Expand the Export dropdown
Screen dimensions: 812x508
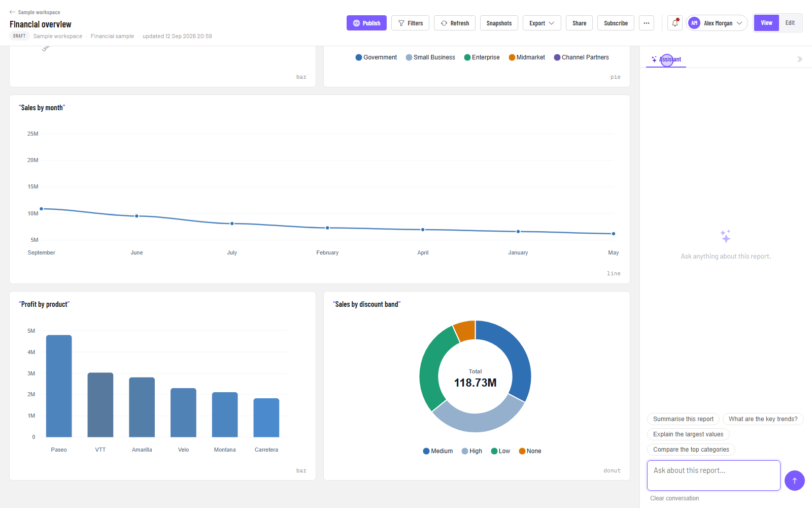(542, 23)
